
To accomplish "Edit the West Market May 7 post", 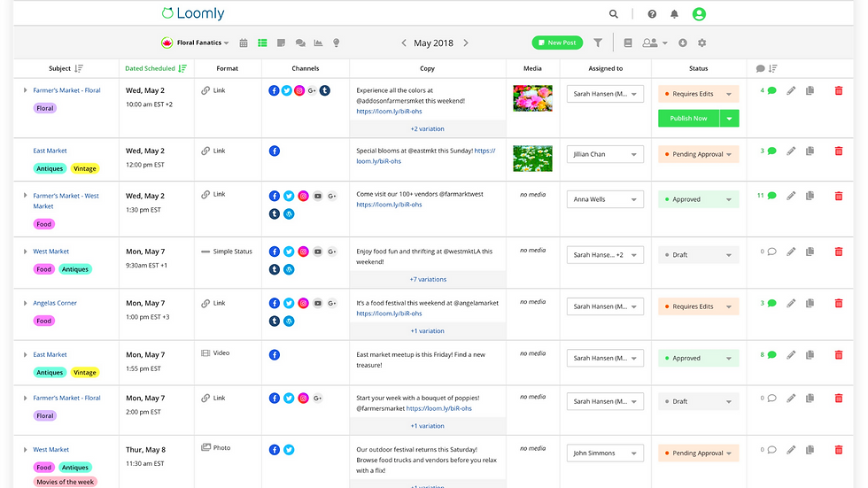I will tap(791, 252).
